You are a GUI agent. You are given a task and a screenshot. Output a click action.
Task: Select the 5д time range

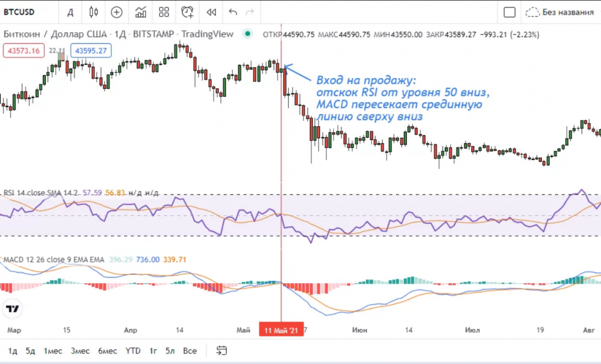(x=31, y=351)
